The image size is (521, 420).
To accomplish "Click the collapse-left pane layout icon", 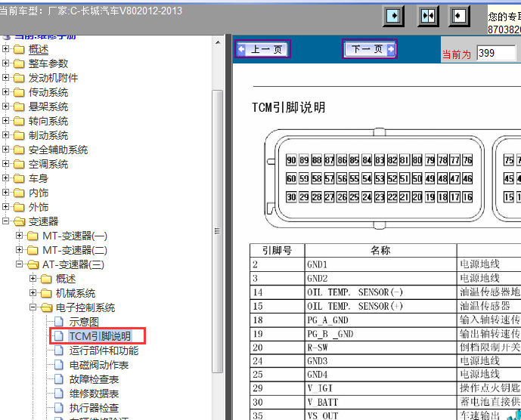I will 459,16.
